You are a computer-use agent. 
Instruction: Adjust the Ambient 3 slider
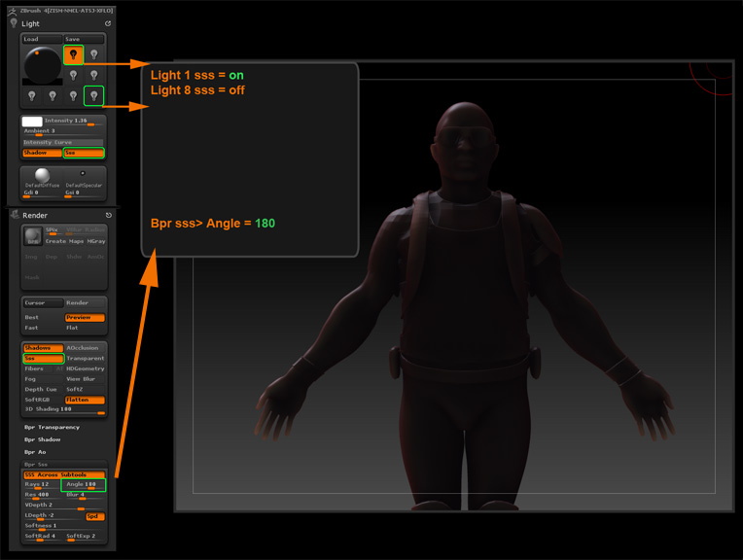pyautogui.click(x=63, y=131)
